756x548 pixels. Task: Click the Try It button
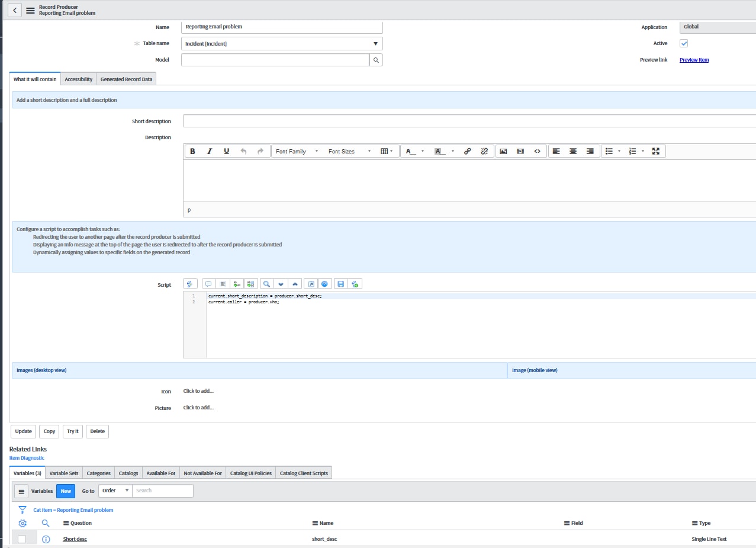pyautogui.click(x=72, y=431)
